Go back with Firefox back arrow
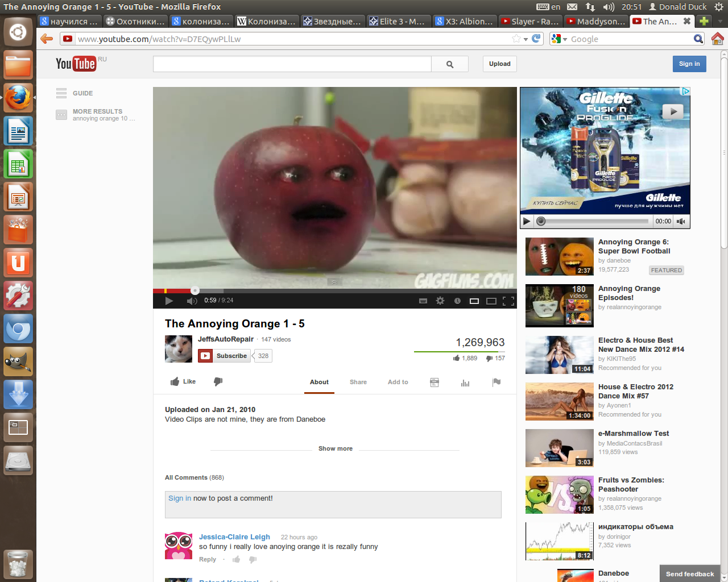 (47, 39)
